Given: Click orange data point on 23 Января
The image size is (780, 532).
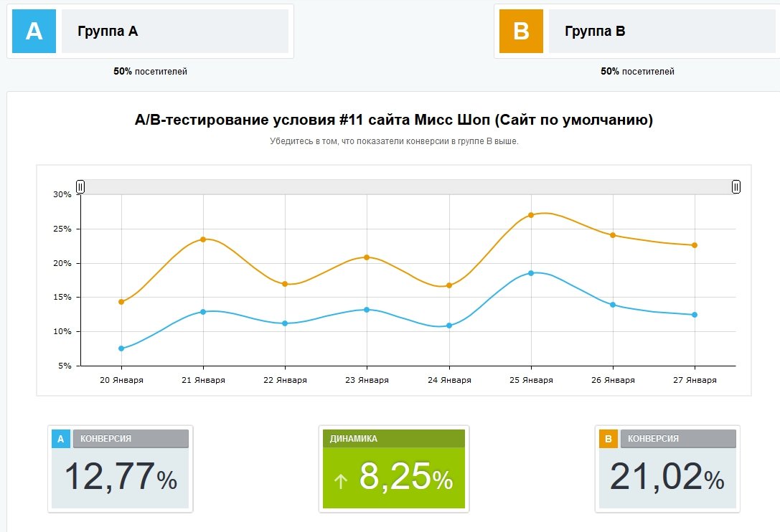Looking at the screenshot, I should point(367,257).
